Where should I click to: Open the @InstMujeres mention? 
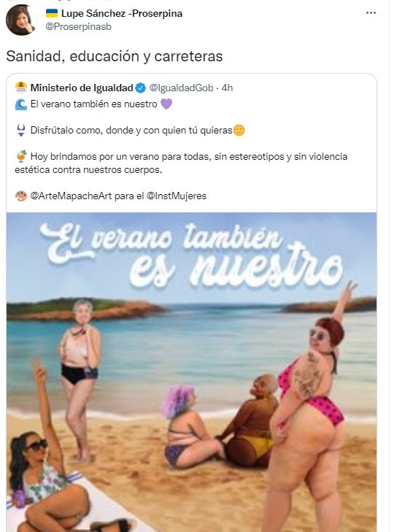pos(177,196)
